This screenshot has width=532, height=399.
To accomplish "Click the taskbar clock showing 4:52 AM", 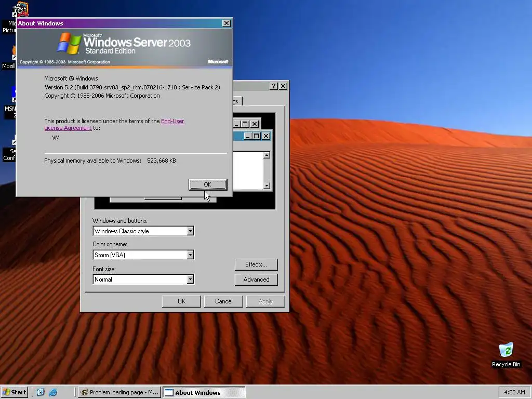I will pyautogui.click(x=514, y=392).
